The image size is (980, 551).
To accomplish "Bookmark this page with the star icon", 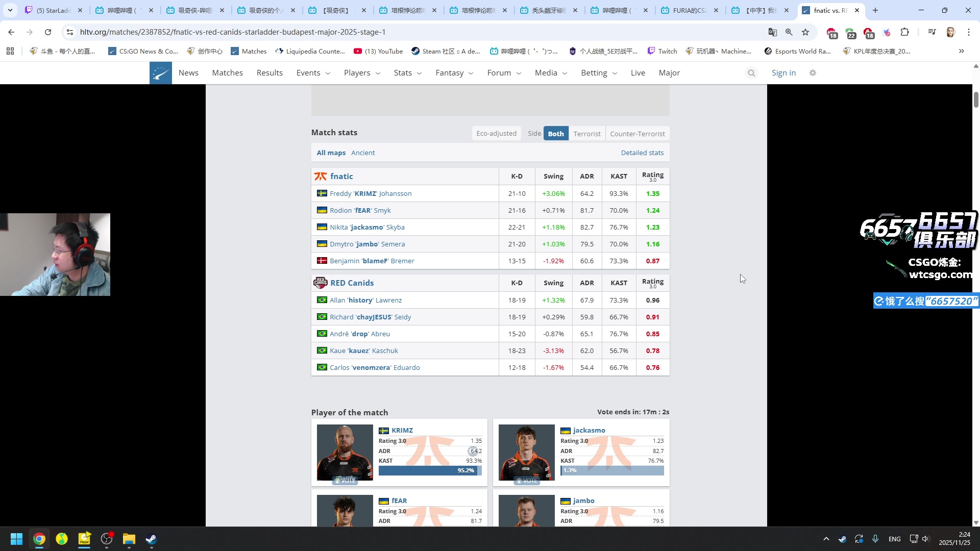I will click(805, 32).
